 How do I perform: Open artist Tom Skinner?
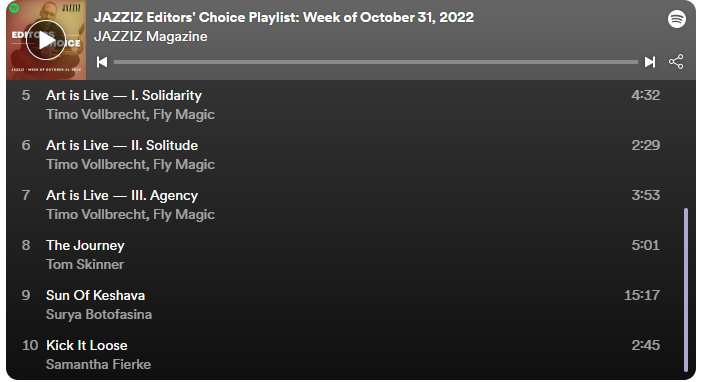85,264
